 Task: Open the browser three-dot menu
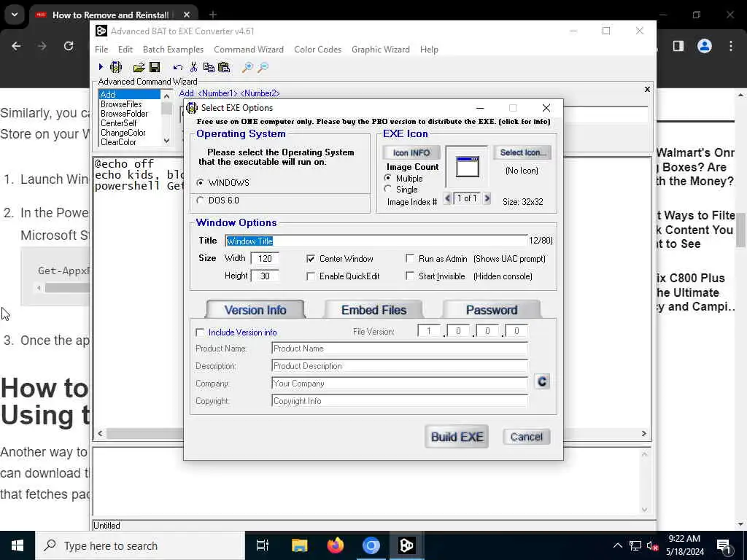731,46
